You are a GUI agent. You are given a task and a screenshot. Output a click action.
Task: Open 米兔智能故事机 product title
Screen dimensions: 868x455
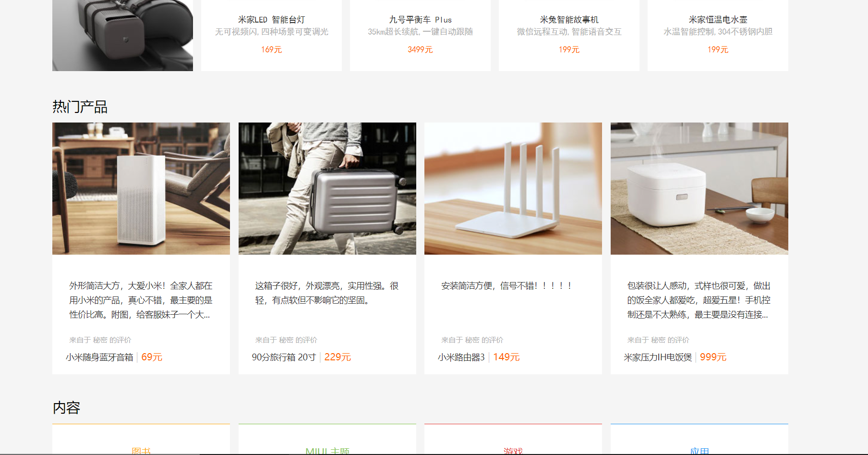click(x=569, y=20)
